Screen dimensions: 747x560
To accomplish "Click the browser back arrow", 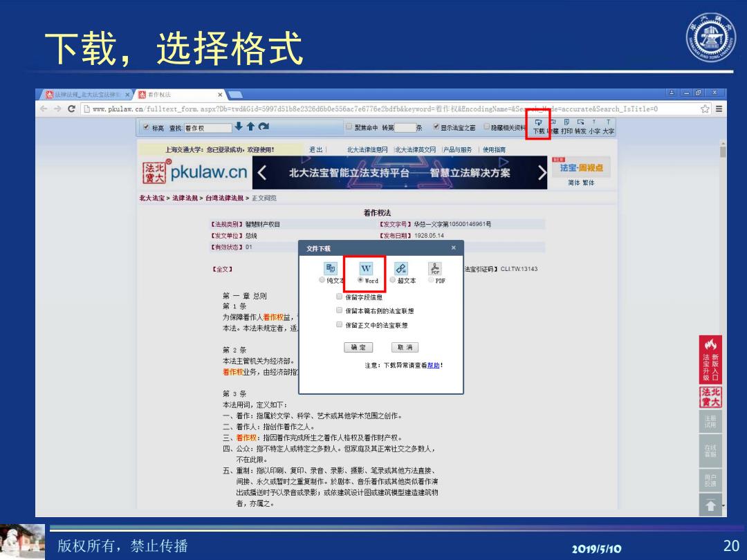I will [44, 109].
